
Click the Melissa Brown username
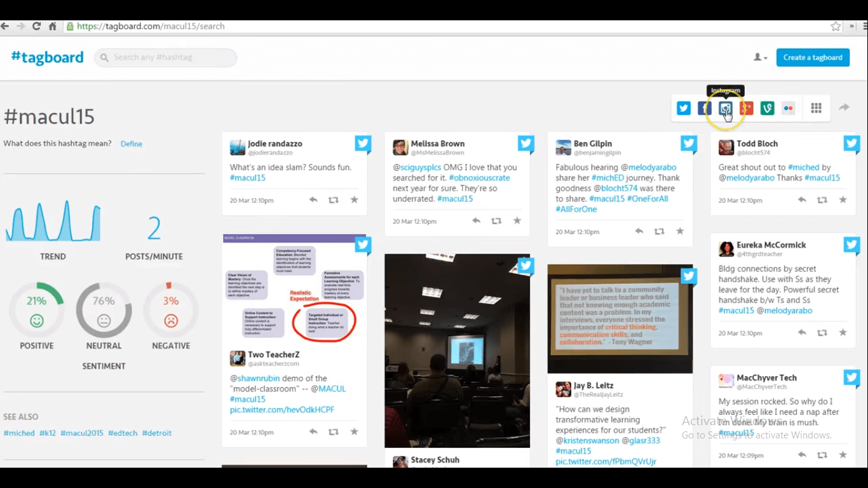coord(438,144)
